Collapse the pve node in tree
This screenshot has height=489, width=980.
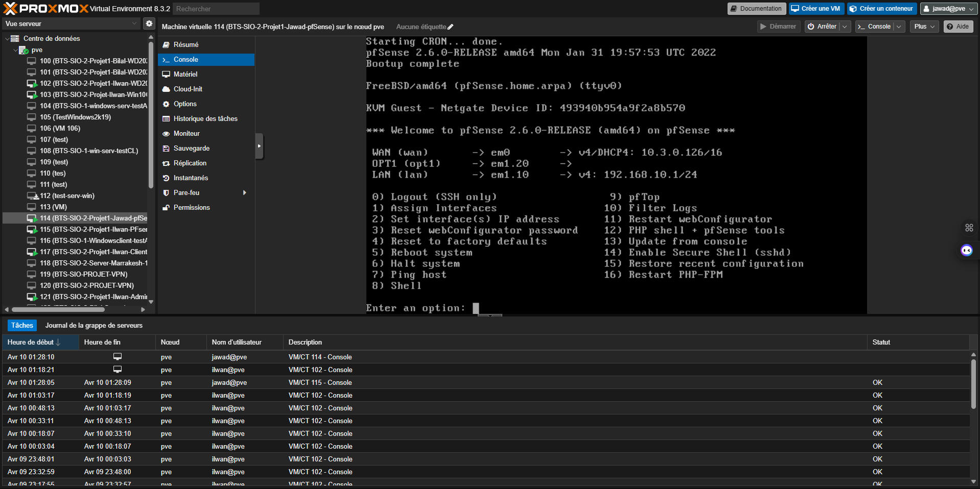pyautogui.click(x=15, y=50)
